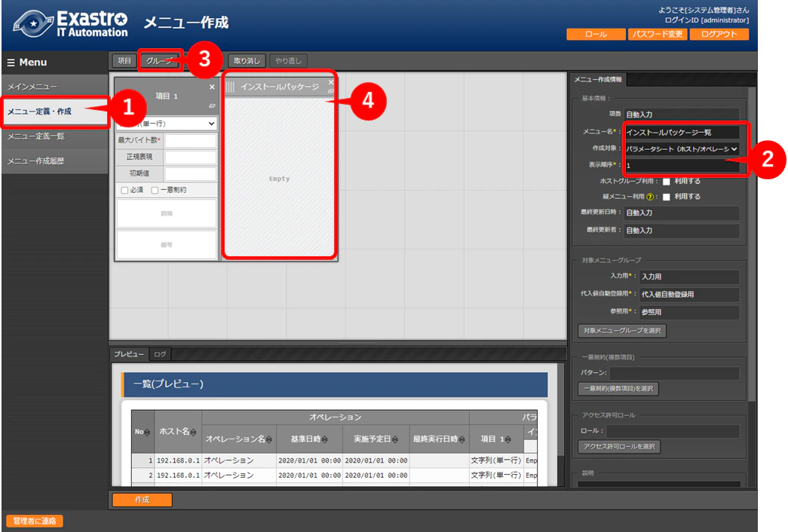The width and height of the screenshot is (788, 532).
Task: Sort the preview table by No
Action: (x=147, y=432)
